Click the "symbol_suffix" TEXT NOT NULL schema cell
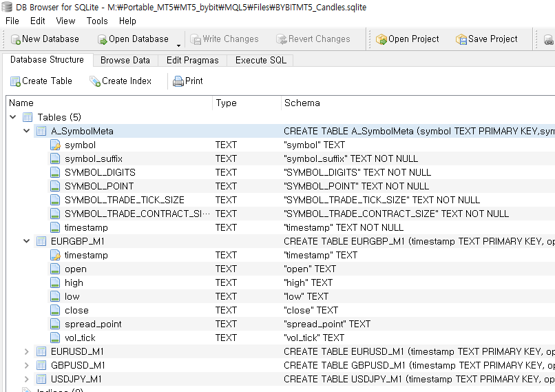Image resolution: width=555 pixels, height=392 pixels. 350,158
